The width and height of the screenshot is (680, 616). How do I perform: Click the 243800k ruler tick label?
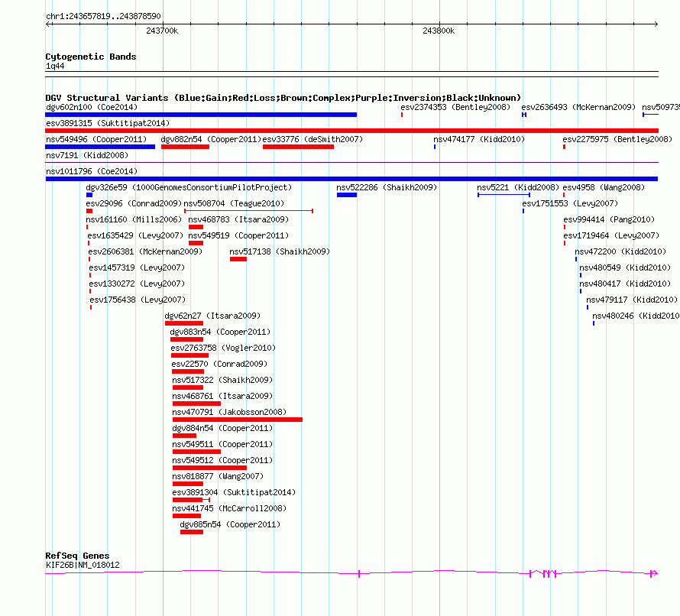tap(439, 31)
